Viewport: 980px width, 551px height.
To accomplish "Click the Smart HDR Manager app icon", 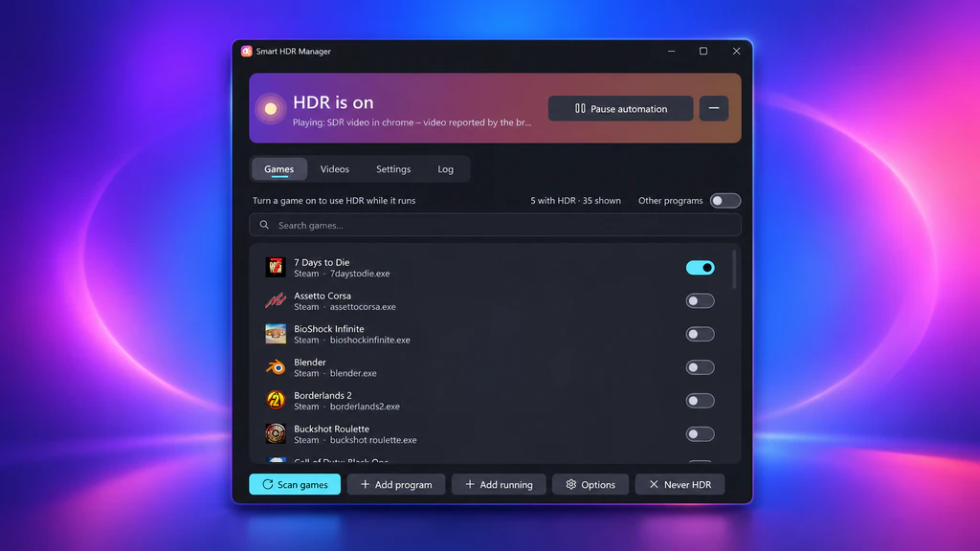I will point(246,52).
